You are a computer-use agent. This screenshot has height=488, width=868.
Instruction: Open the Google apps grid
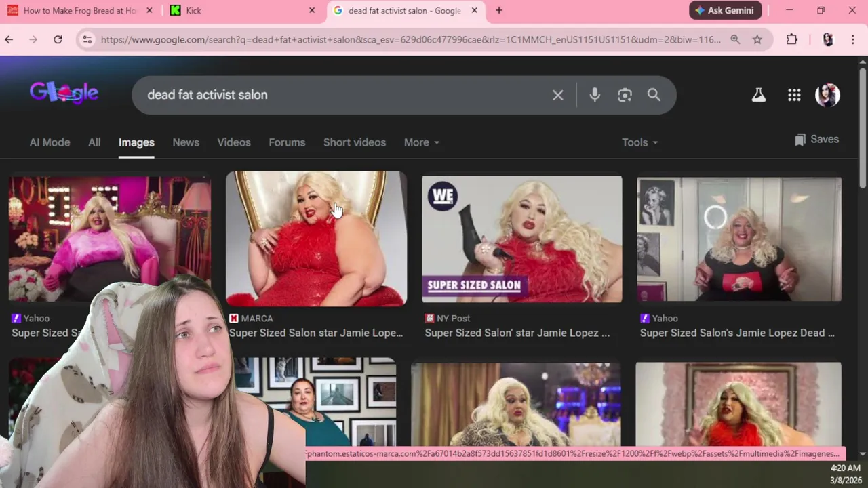pyautogui.click(x=794, y=95)
